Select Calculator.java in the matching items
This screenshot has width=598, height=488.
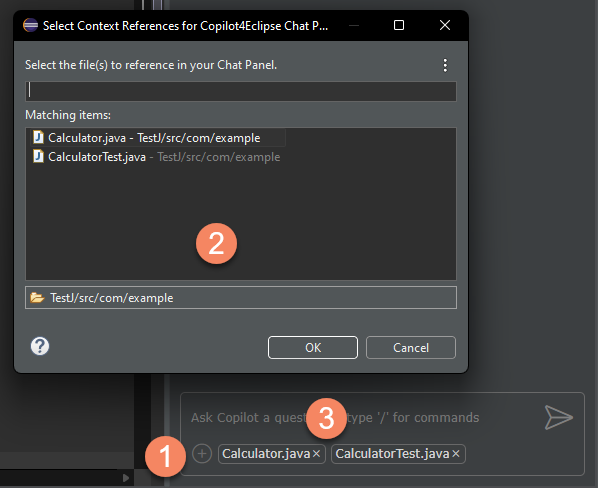[x=158, y=138]
